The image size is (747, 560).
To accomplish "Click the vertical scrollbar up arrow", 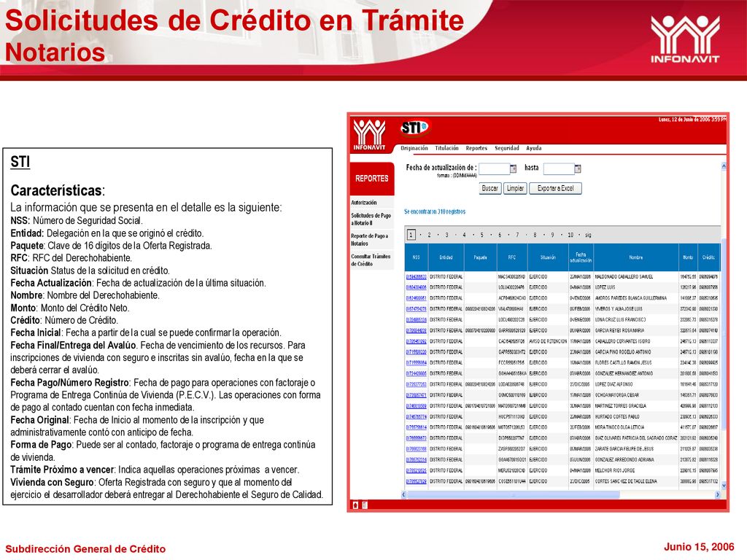I will tap(724, 166).
